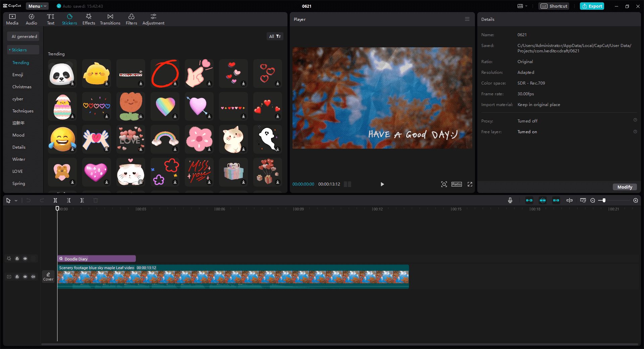Split the clip using the split tool
Image resolution: width=644 pixels, height=349 pixels.
(55, 200)
